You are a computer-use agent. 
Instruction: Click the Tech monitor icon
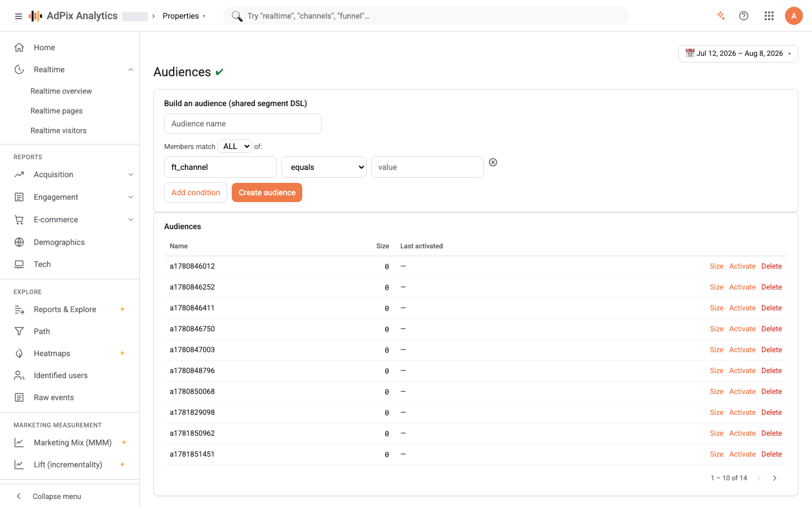click(19, 264)
